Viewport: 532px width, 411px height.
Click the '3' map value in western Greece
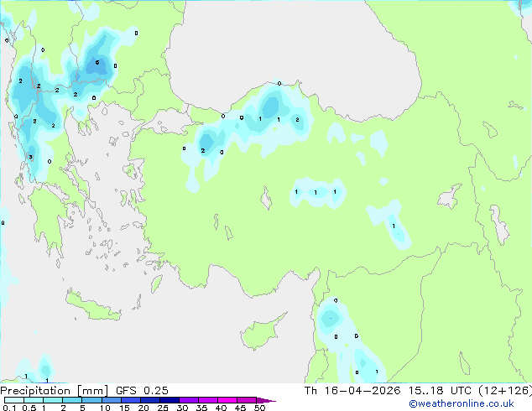tap(30, 157)
